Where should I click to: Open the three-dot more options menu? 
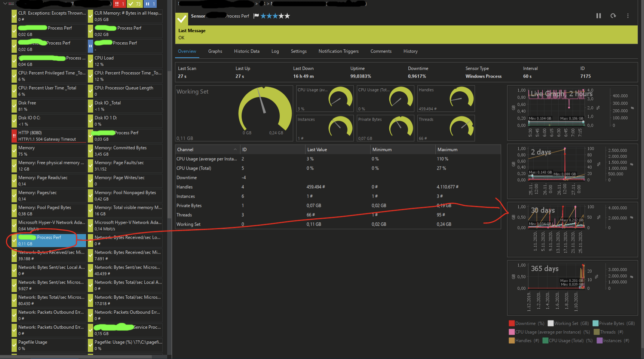pyautogui.click(x=628, y=16)
